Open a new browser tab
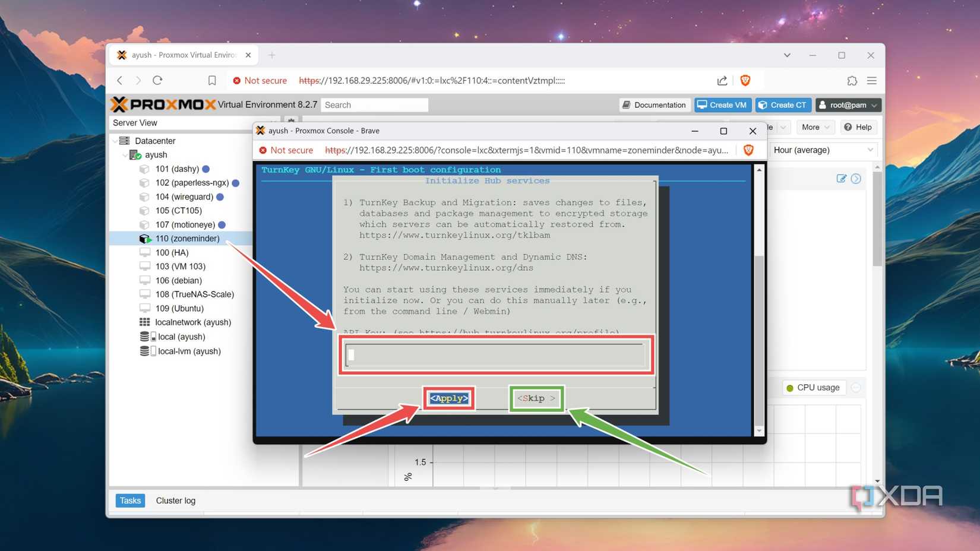Screen dimensions: 980x551 point(272,55)
